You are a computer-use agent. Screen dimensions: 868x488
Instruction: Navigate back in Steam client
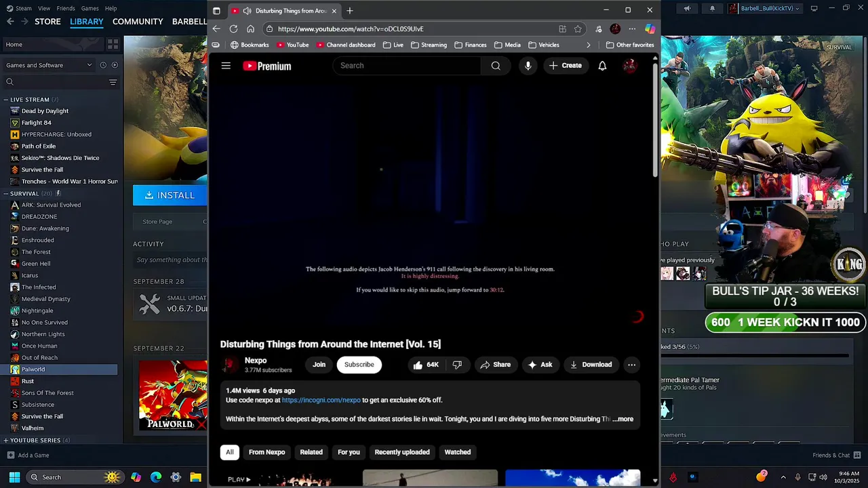tap(9, 22)
